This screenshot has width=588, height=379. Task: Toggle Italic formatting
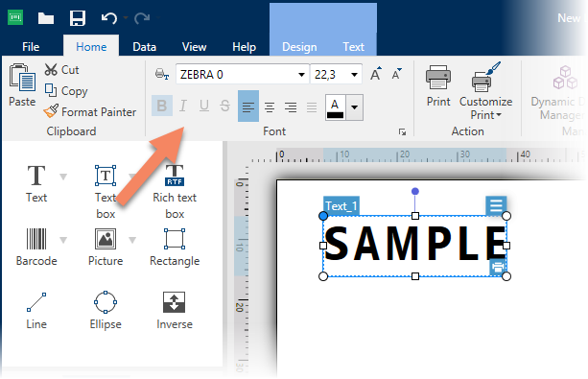point(183,106)
